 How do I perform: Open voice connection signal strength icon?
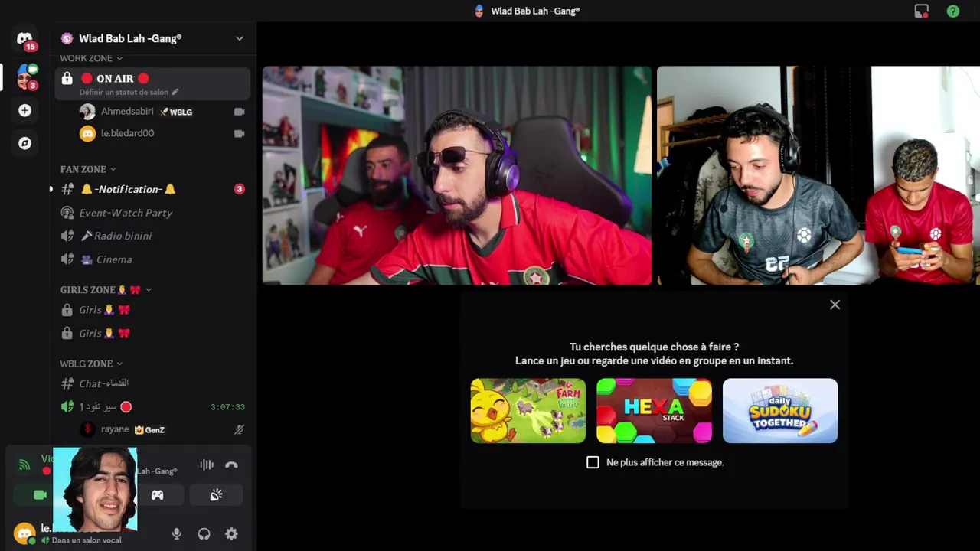(x=24, y=465)
